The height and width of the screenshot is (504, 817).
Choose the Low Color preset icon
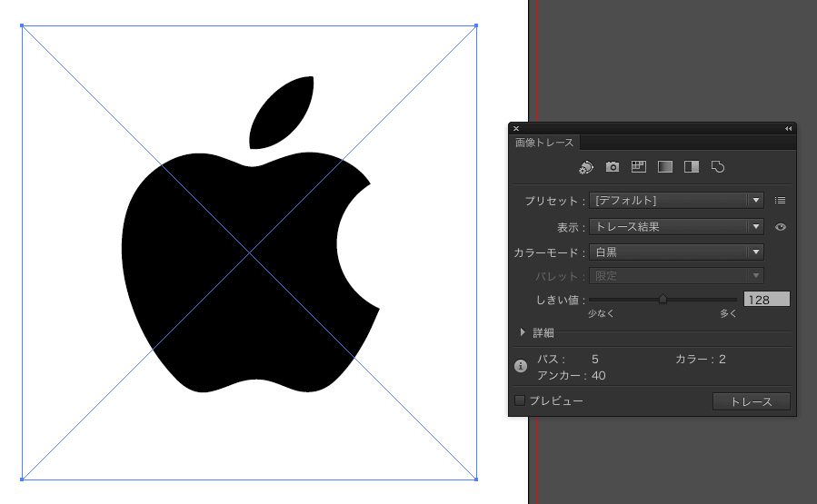tap(639, 166)
